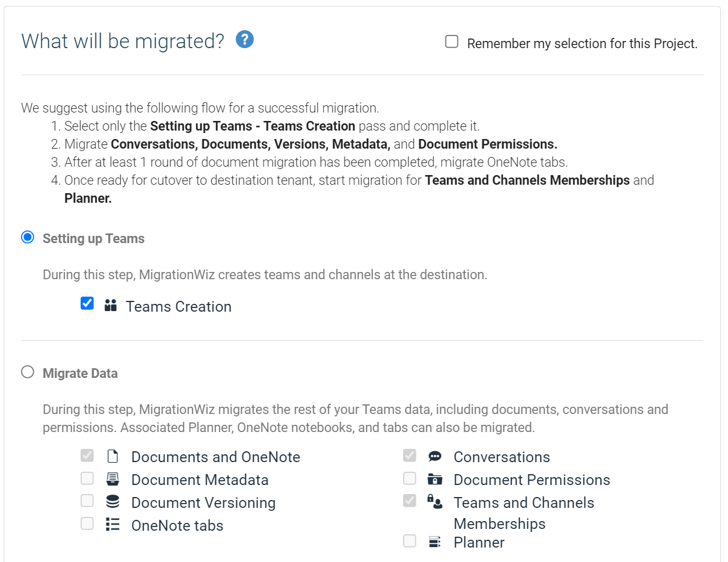Click the Teams and Channels Memberships icon
This screenshot has width=728, height=562.
pos(435,501)
